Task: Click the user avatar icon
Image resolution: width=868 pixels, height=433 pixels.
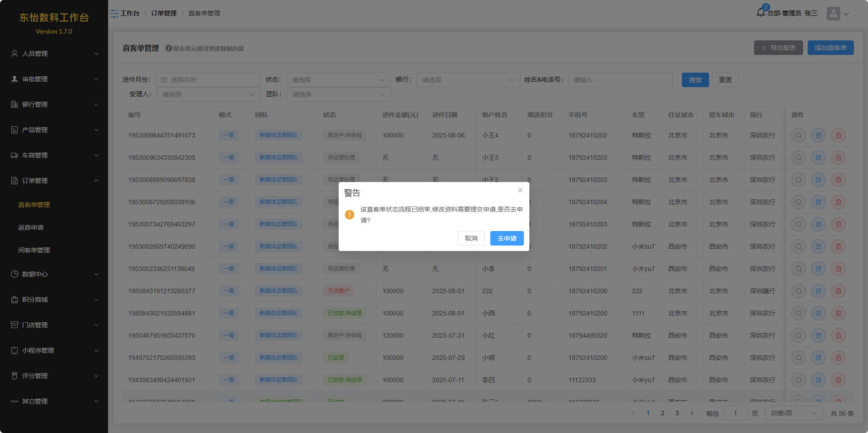Action: tap(833, 14)
